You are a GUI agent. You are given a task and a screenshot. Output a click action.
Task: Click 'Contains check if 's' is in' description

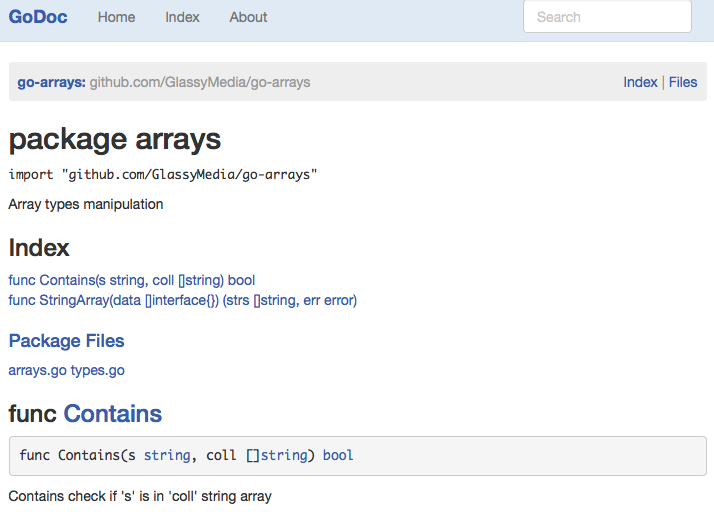tap(140, 496)
